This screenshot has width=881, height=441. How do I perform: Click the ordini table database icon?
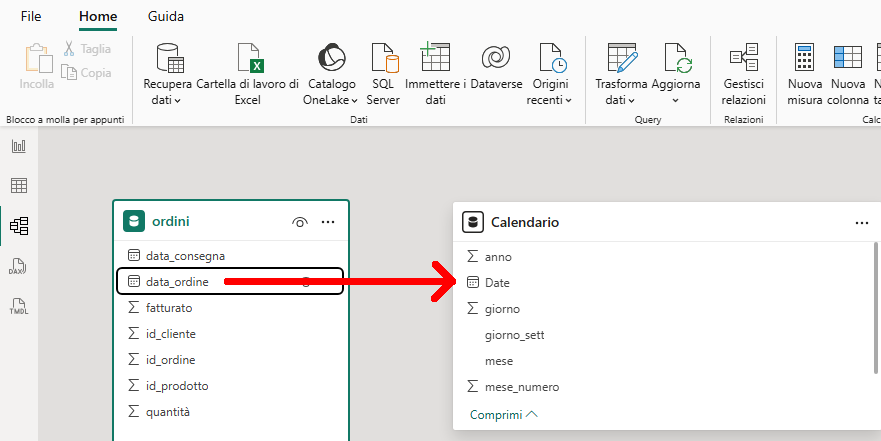[x=134, y=221]
